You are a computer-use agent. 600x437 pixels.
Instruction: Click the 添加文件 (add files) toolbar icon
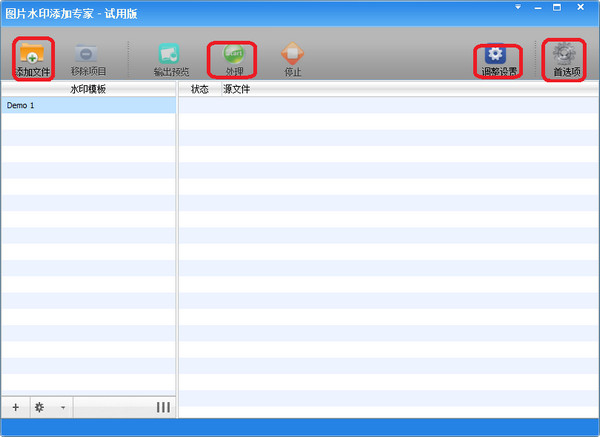pos(33,59)
